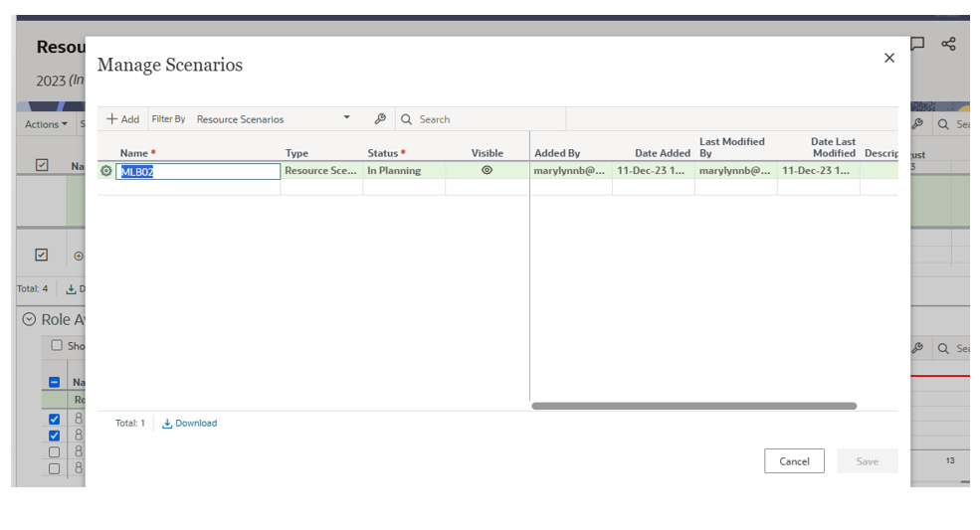Open the Filter By Resource Scenarios dropdown
The image size is (980, 530).
[x=274, y=119]
